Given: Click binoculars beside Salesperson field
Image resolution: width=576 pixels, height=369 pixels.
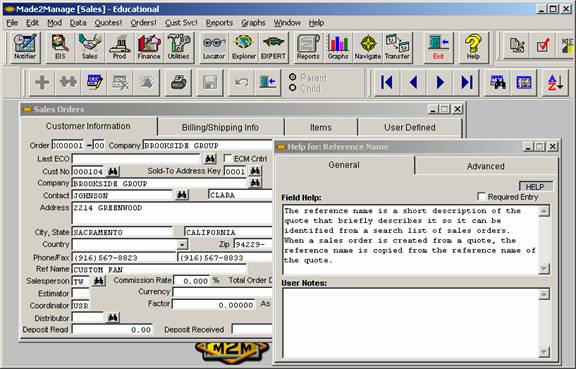Looking at the screenshot, I should click(98, 281).
